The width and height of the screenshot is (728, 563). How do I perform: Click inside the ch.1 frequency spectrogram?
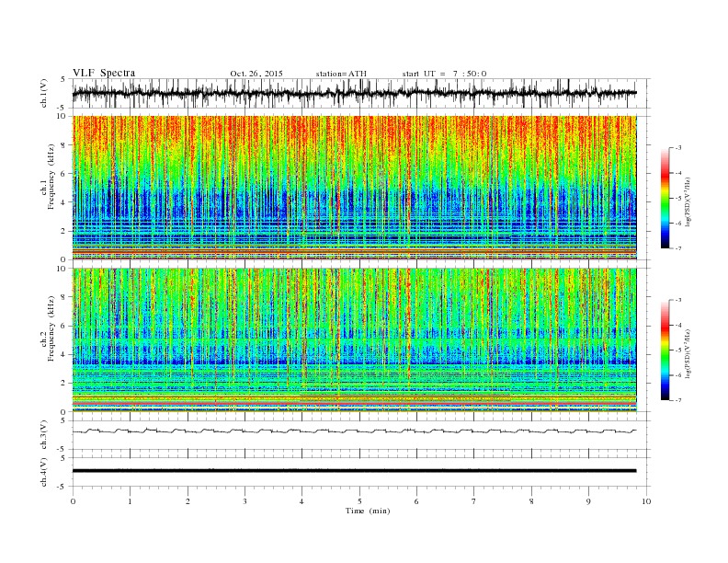click(x=354, y=188)
